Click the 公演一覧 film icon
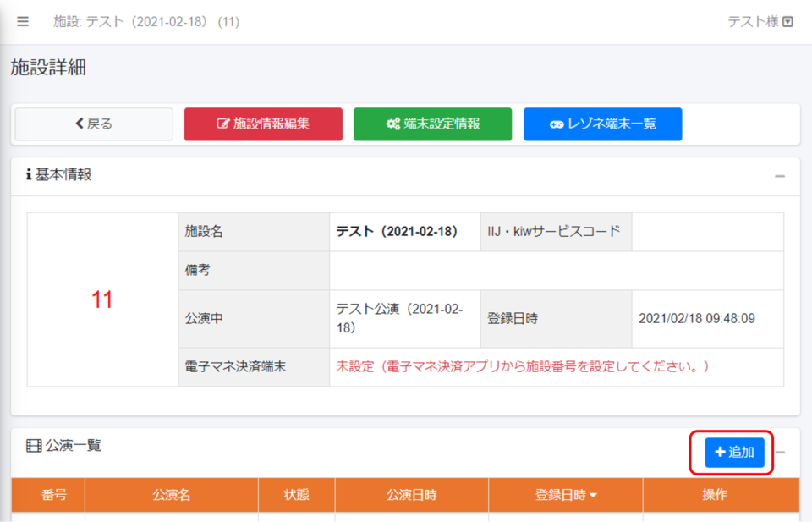 [x=33, y=446]
